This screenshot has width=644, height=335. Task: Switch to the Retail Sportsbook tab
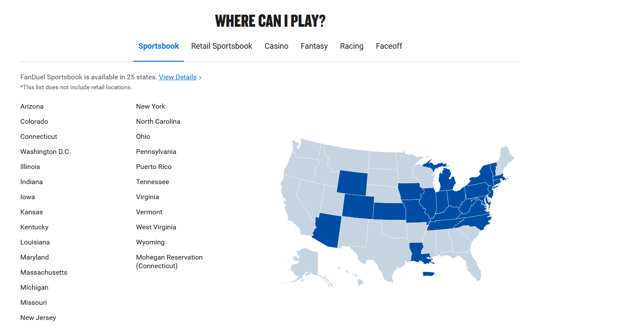click(x=222, y=46)
